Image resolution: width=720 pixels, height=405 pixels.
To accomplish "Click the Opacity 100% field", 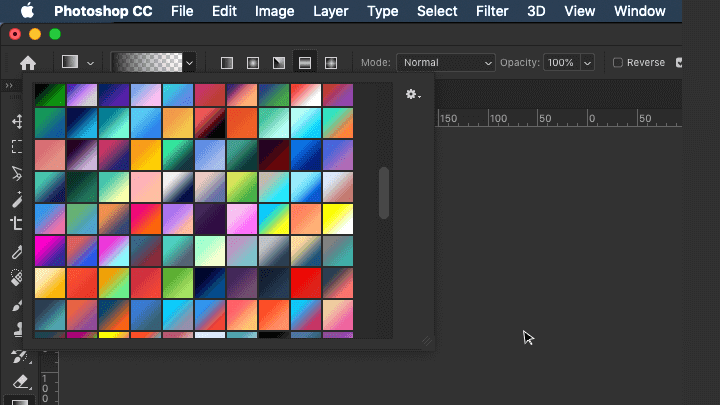I will click(x=562, y=62).
